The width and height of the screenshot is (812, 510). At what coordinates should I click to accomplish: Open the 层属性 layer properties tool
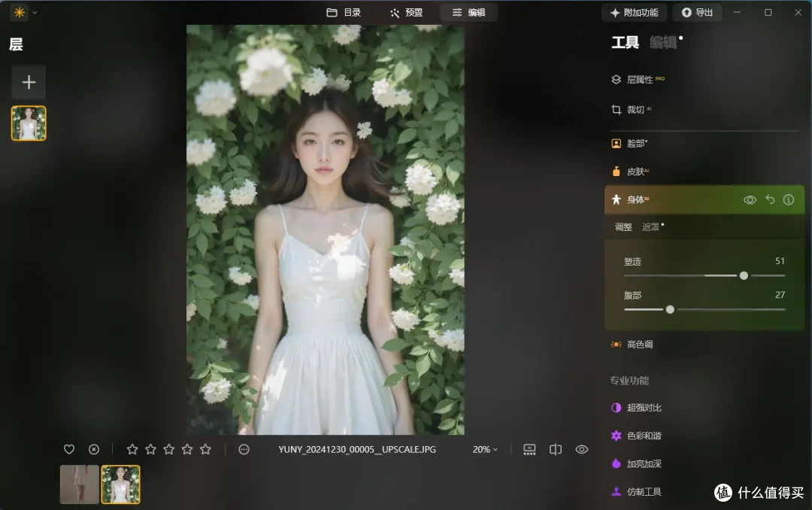coord(640,79)
